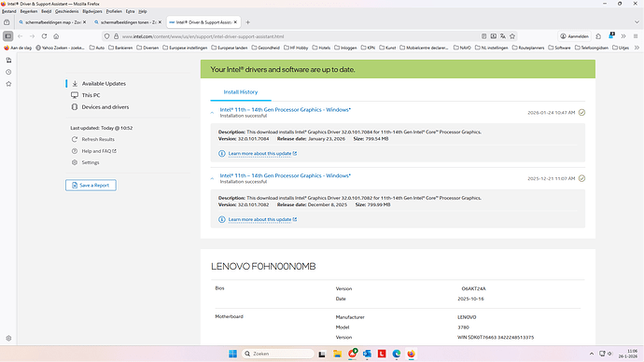
Task: Open the translate page icon
Action: [503, 36]
